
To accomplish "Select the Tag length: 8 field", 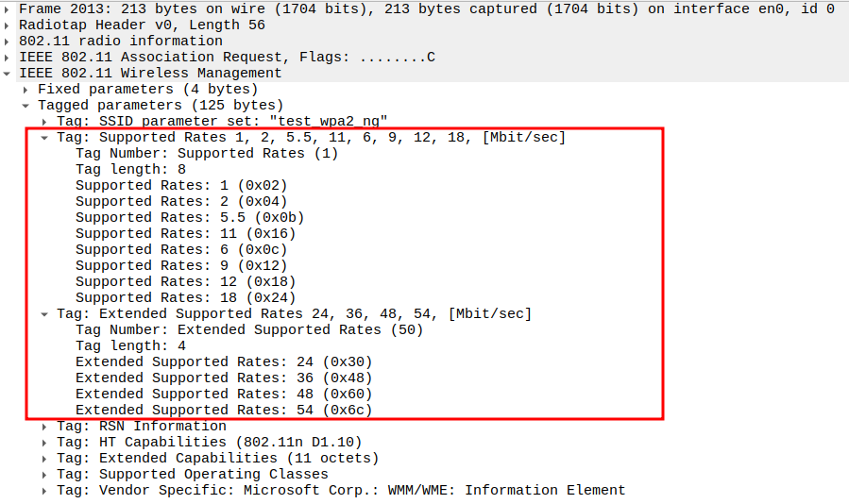I will [130, 169].
